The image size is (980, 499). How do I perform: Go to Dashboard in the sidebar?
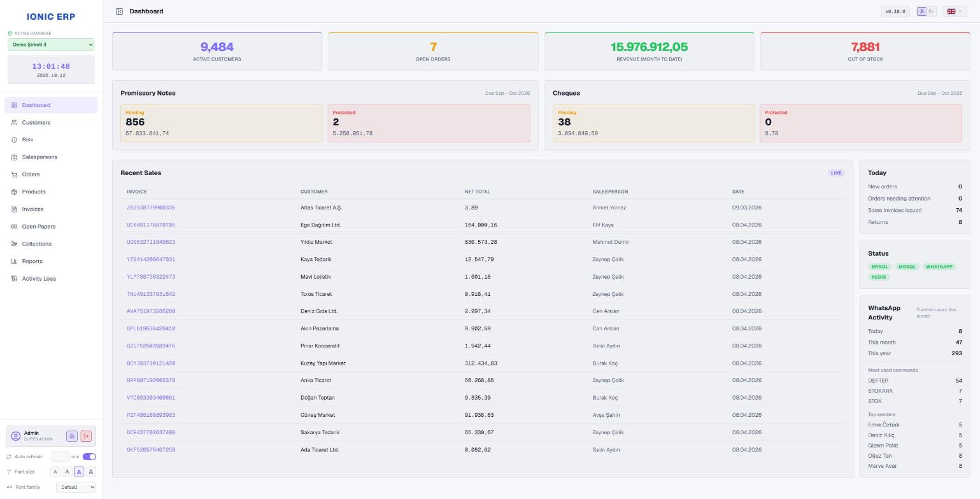(51, 105)
